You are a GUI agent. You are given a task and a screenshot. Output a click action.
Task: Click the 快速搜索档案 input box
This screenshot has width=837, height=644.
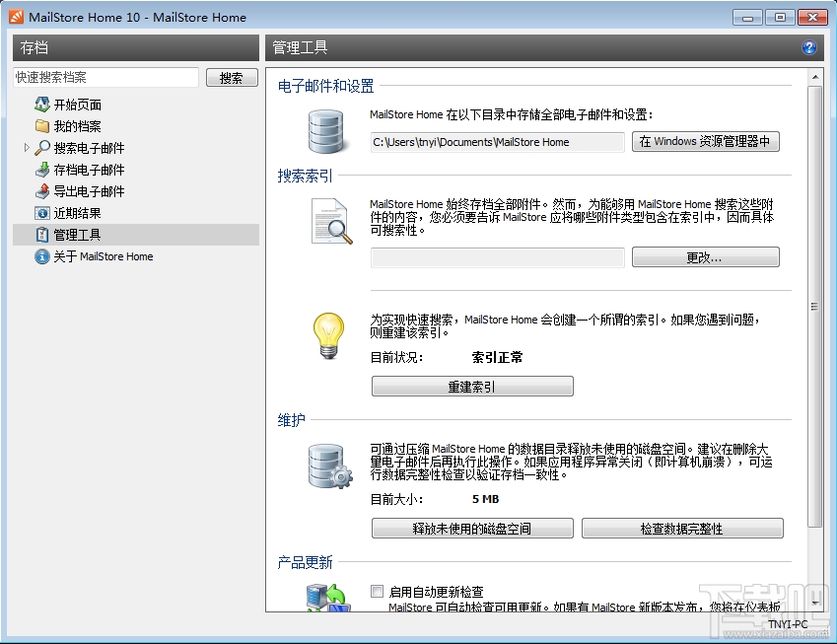(x=104, y=76)
